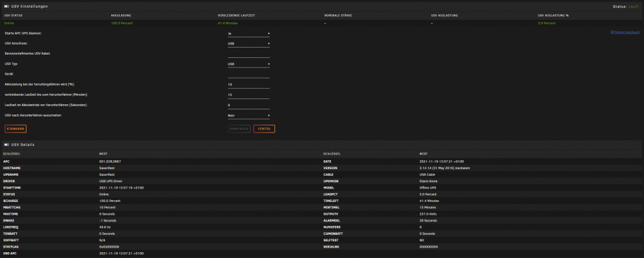Image resolution: width=644 pixels, height=258 pixels.
Task: Open the USV Anschluss dropdown
Action: [249, 44]
